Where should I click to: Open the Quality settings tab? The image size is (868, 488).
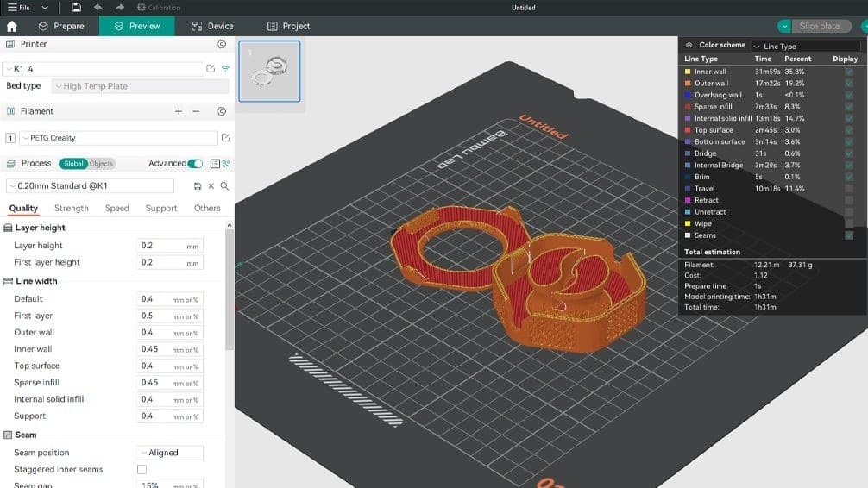[x=23, y=208]
